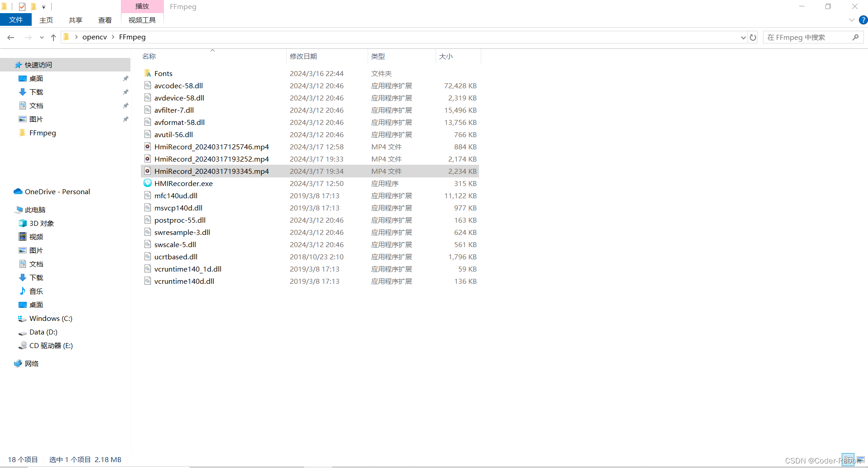The height and width of the screenshot is (468, 868).
Task: Select OneDrive - Personal in navigation pane
Action: coord(58,192)
